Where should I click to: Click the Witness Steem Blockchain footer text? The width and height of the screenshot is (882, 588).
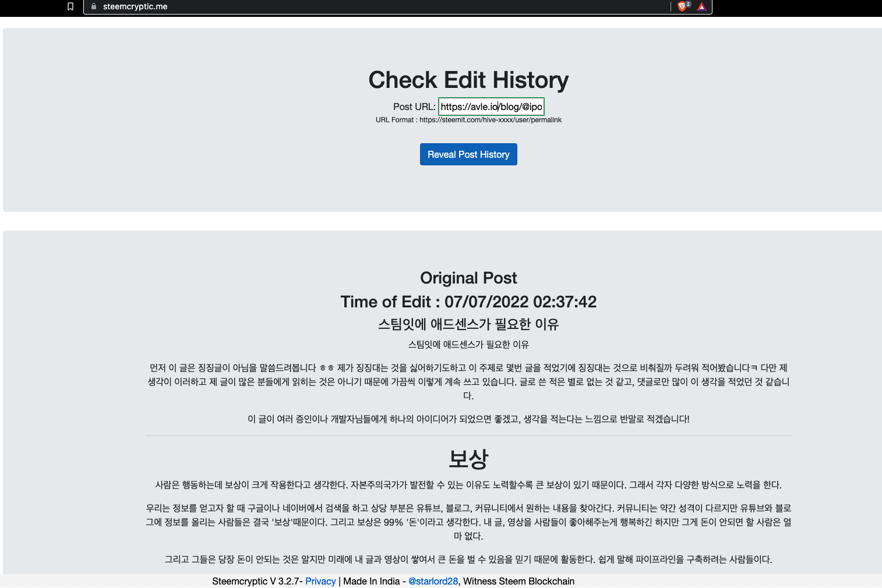click(x=518, y=581)
